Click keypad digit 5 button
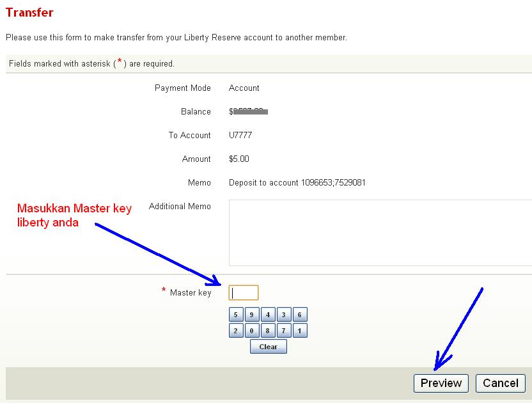The width and height of the screenshot is (532, 403). click(x=236, y=314)
